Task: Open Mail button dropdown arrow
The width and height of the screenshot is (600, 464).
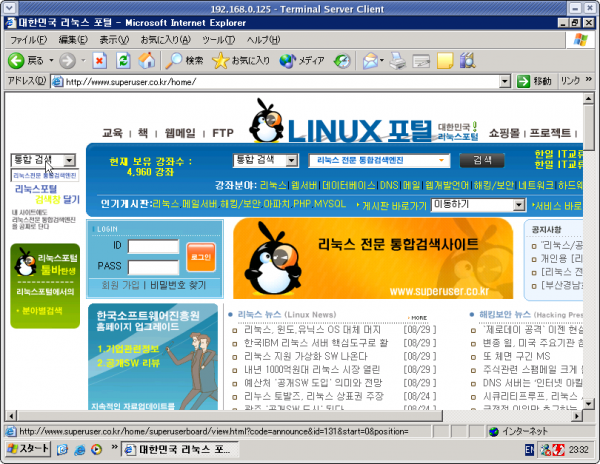Action: coord(382,61)
